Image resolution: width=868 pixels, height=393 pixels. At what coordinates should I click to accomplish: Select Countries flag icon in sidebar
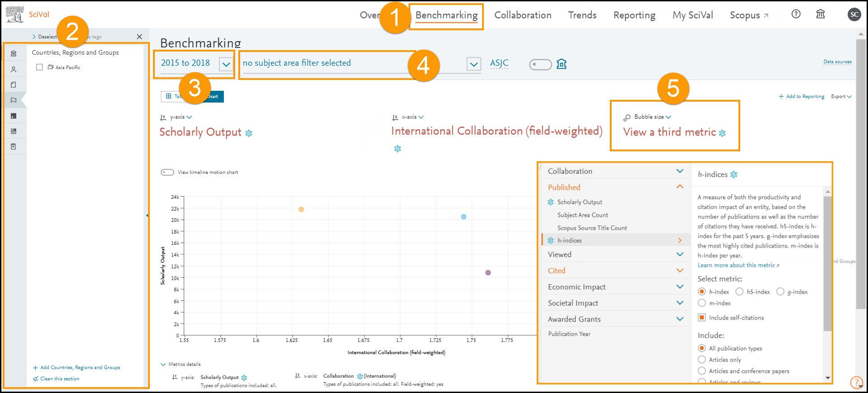coord(14,100)
